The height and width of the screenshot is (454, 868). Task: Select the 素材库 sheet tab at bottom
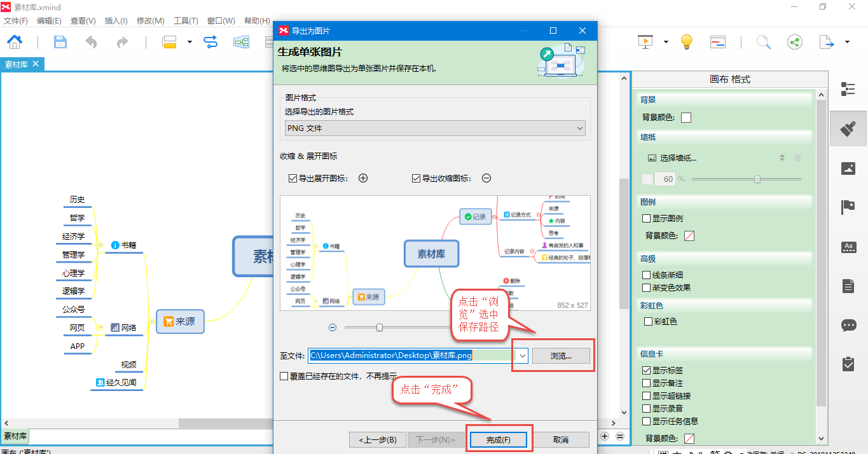[15, 436]
